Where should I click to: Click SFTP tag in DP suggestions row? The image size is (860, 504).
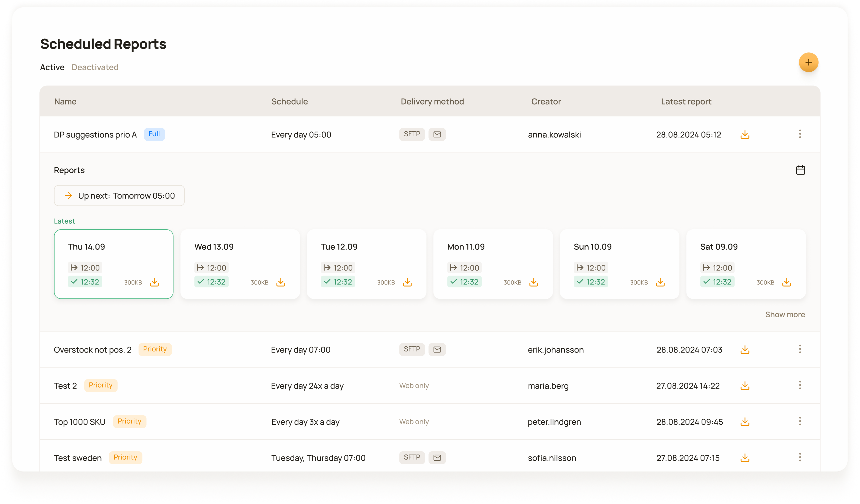pos(412,134)
